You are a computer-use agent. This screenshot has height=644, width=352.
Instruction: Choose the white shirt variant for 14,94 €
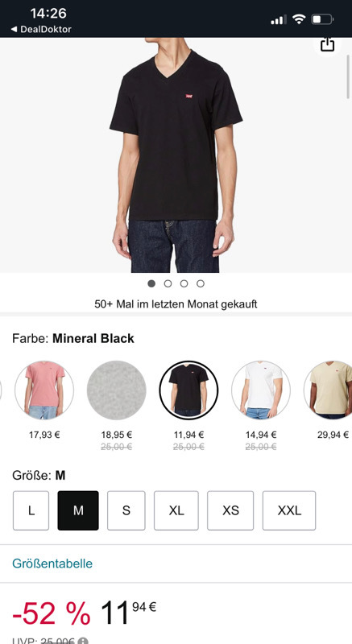click(x=261, y=390)
